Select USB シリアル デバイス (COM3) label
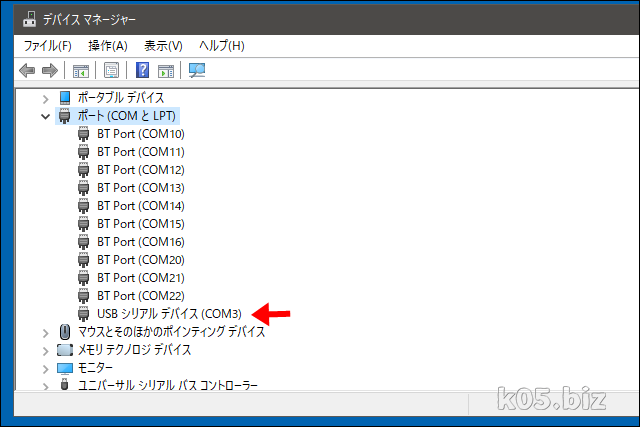 169,314
